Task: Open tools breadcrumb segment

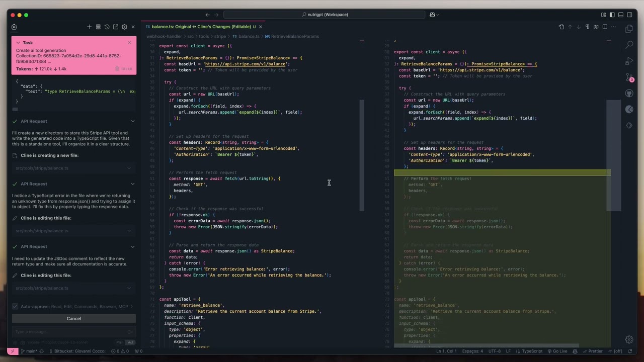Action: click(x=204, y=36)
